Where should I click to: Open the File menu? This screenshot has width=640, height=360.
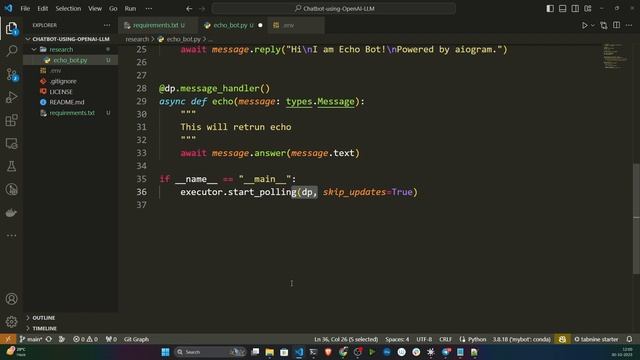pos(25,9)
